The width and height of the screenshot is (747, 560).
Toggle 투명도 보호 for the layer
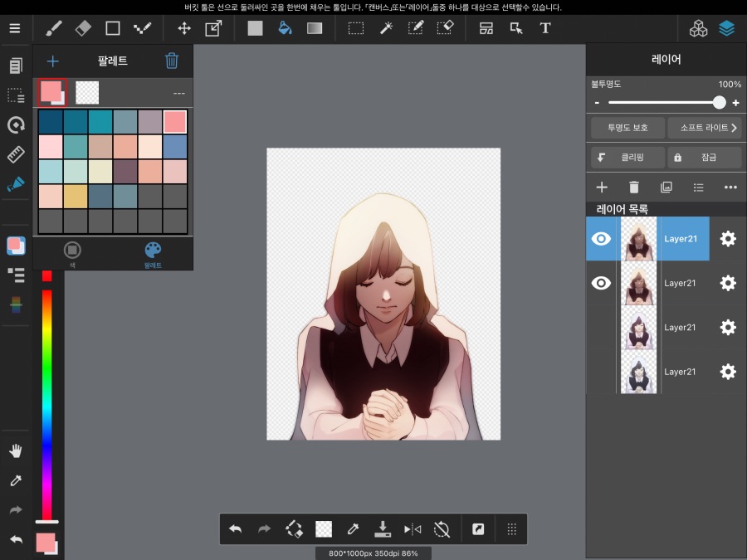pyautogui.click(x=627, y=128)
